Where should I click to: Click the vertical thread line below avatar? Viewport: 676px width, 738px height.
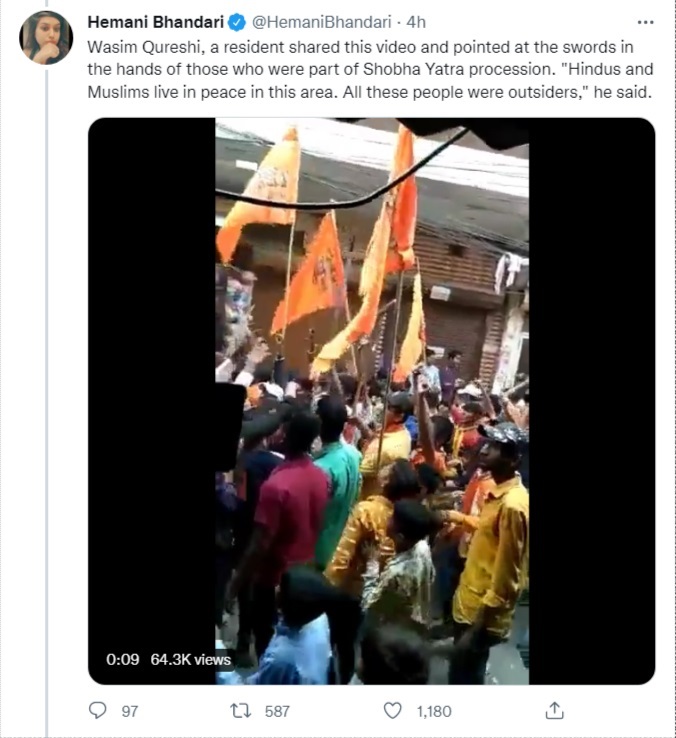pos(47,400)
